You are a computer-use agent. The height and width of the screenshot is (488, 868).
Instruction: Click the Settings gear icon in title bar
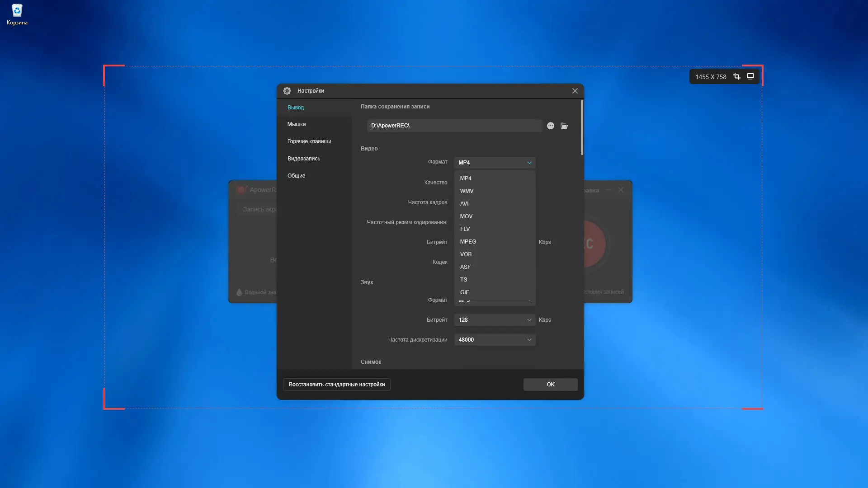(x=287, y=91)
